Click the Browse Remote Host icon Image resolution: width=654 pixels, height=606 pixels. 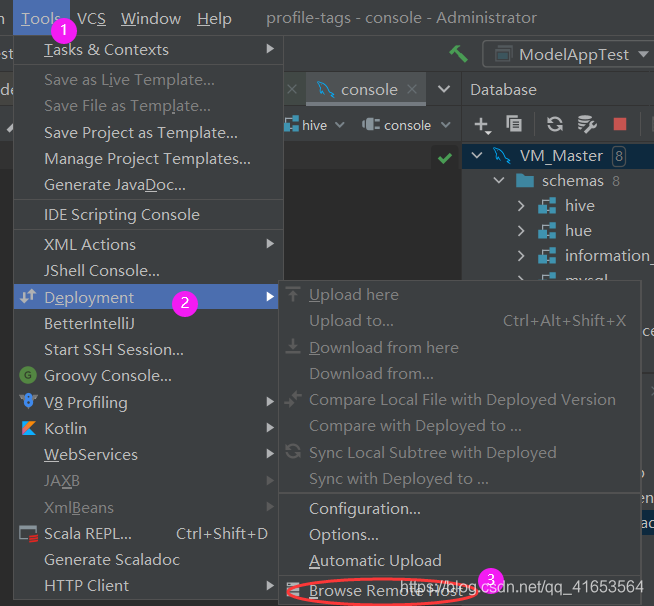(293, 590)
